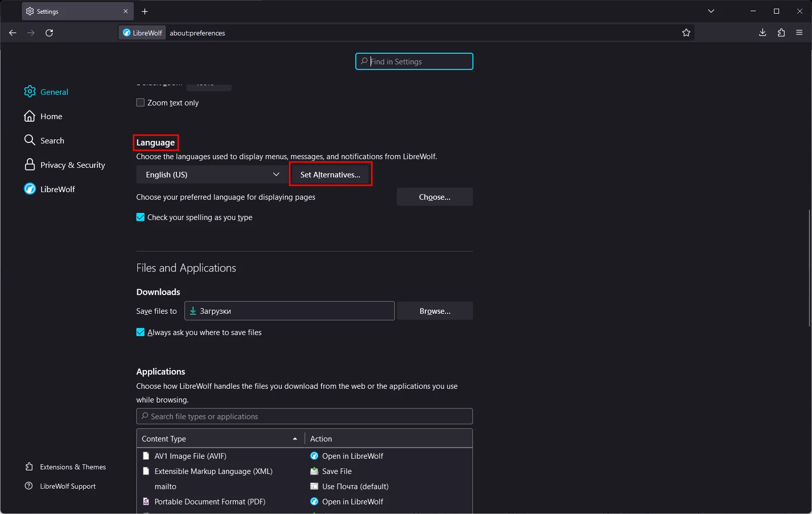812x514 pixels.
Task: Open the application hamburger menu
Action: 799,33
